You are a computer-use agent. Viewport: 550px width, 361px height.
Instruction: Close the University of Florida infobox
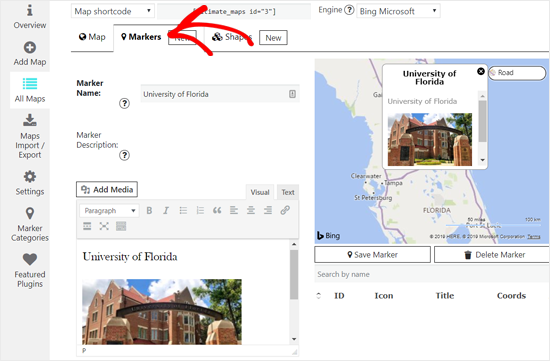click(481, 71)
